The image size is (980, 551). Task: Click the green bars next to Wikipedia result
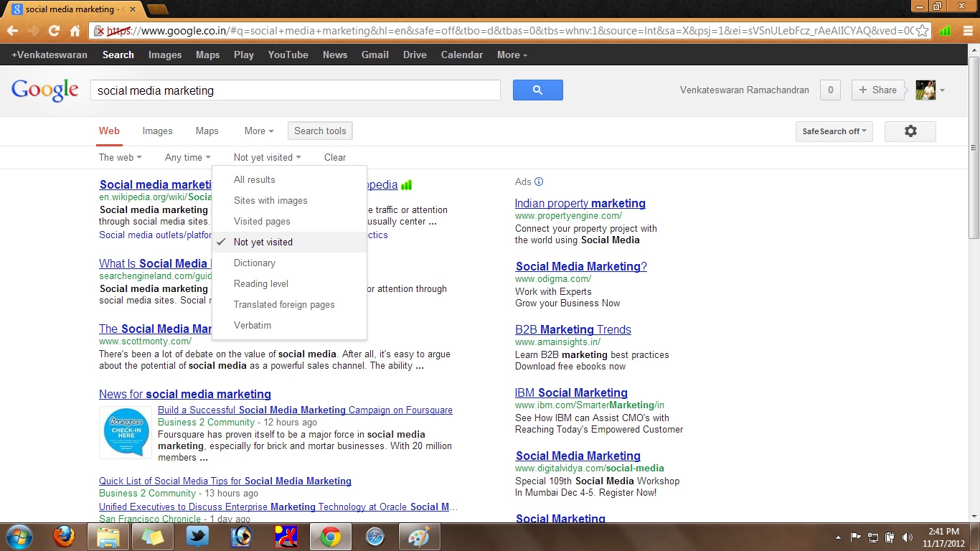(407, 185)
